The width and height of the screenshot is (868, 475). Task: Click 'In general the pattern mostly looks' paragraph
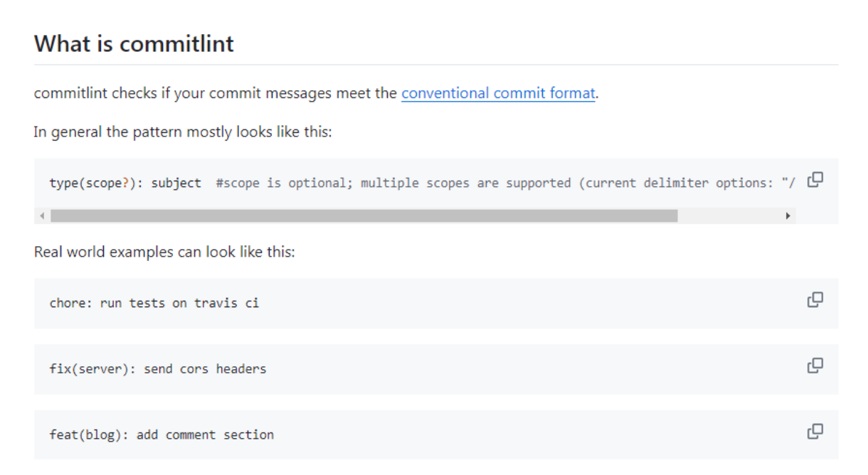tap(182, 132)
